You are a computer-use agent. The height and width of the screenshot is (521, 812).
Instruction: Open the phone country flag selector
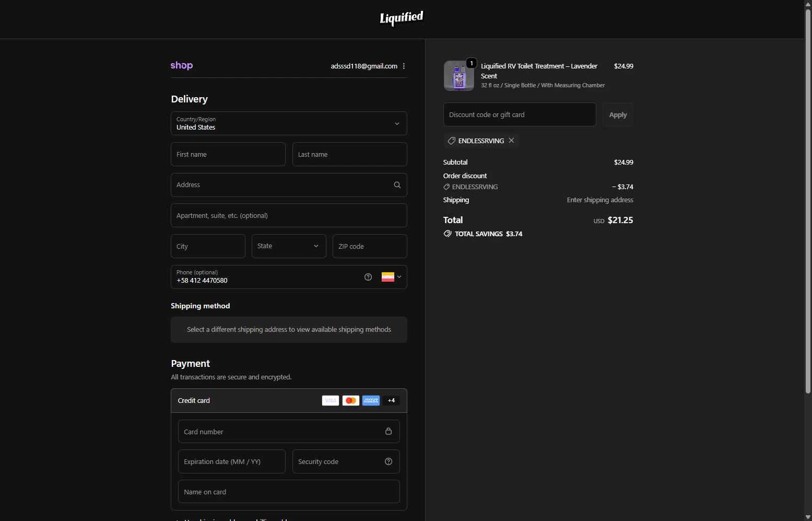392,277
